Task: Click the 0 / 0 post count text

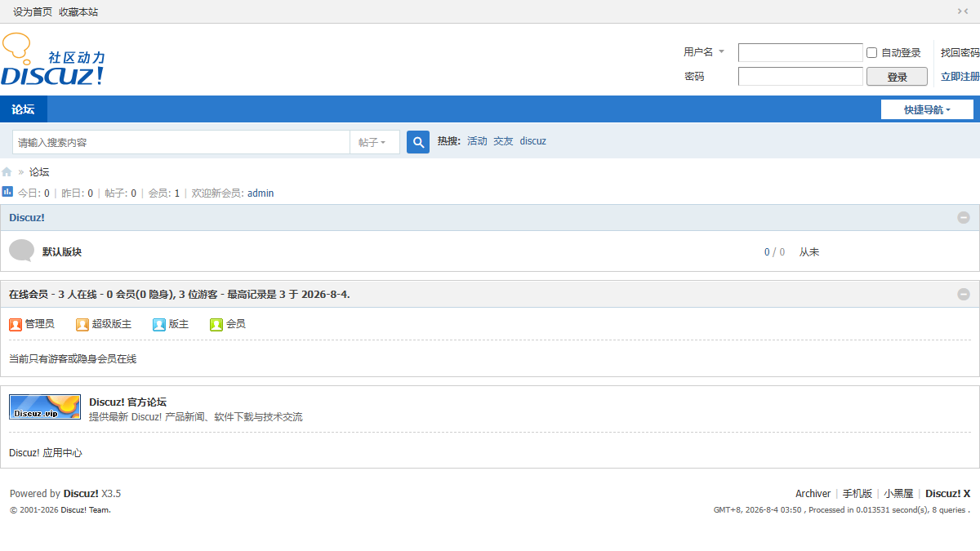Action: [774, 252]
